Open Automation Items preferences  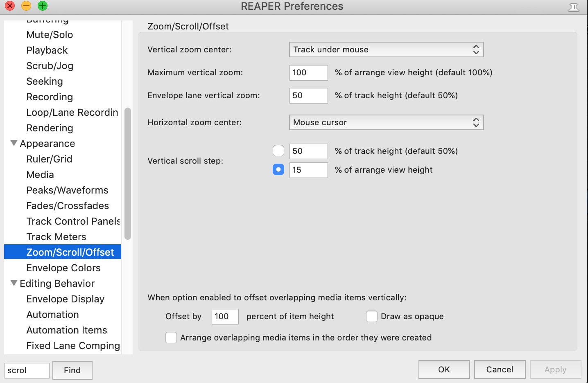coord(67,330)
